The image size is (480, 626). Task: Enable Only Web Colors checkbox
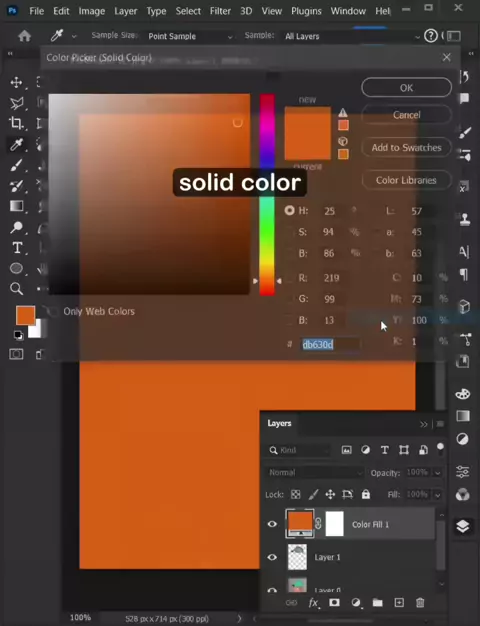tap(52, 311)
